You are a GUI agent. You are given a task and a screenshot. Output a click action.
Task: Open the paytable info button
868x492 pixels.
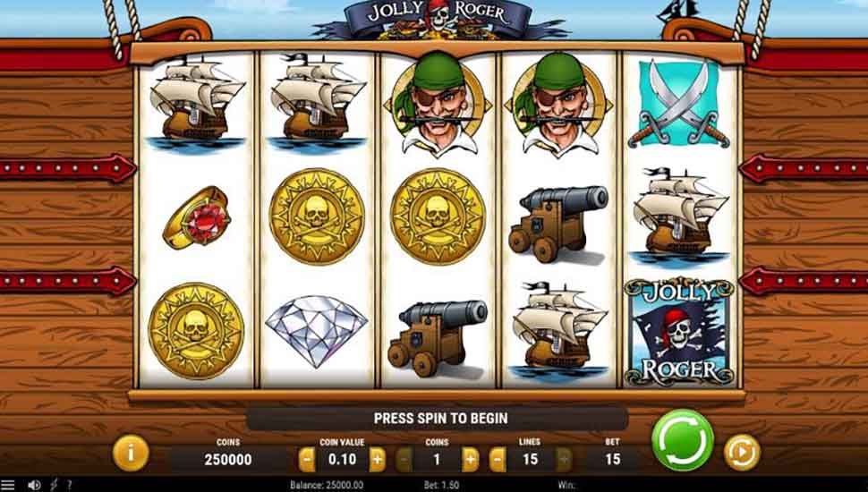click(131, 454)
